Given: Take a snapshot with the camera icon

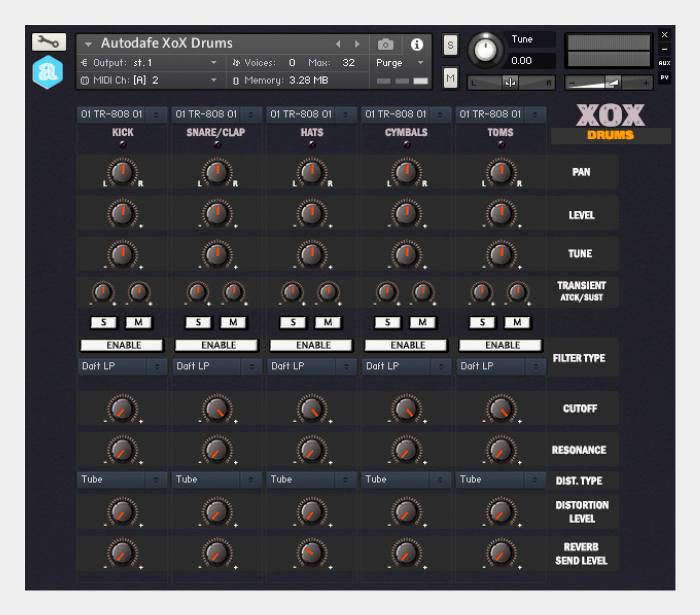Looking at the screenshot, I should pos(385,44).
